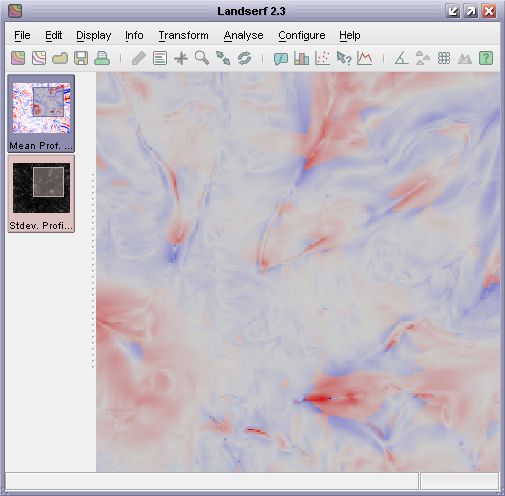Image resolution: width=505 pixels, height=496 pixels.
Task: Click the star-shaped pan tool icon
Action: point(181,58)
